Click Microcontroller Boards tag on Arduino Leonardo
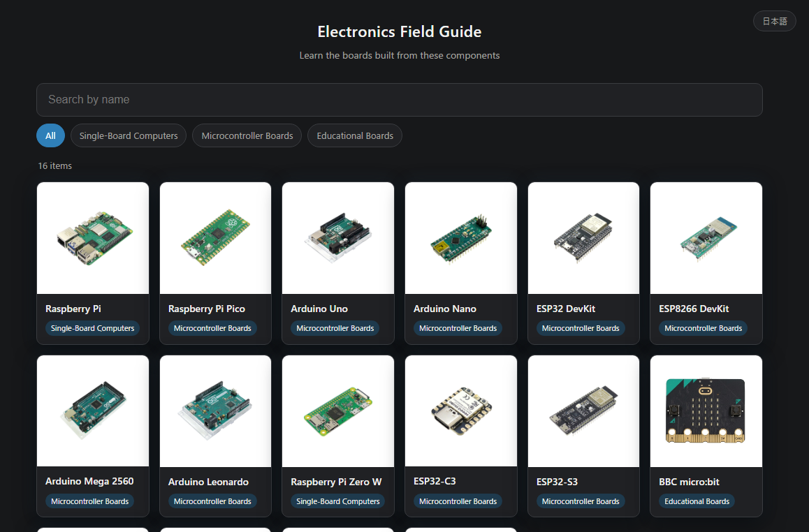The height and width of the screenshot is (532, 809). (x=212, y=501)
